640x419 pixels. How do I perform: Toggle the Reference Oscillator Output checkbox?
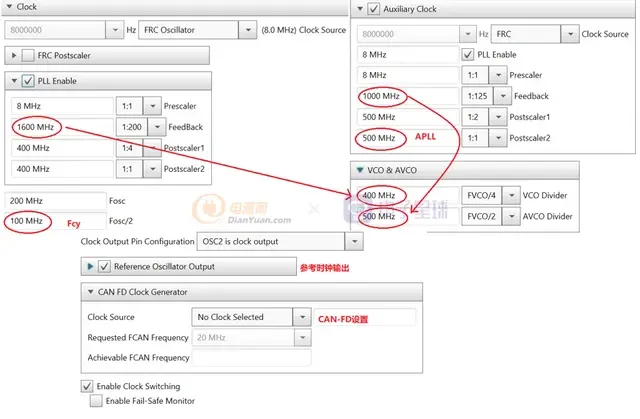tap(104, 267)
